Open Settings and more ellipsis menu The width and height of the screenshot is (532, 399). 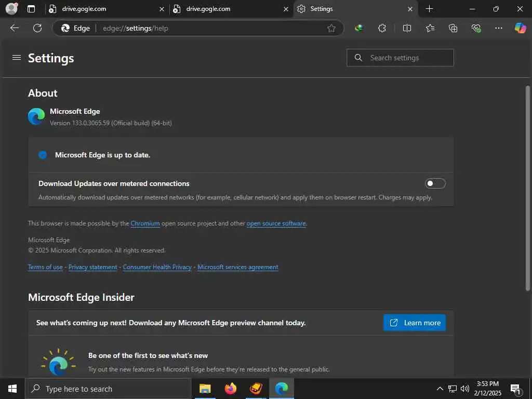pos(498,28)
